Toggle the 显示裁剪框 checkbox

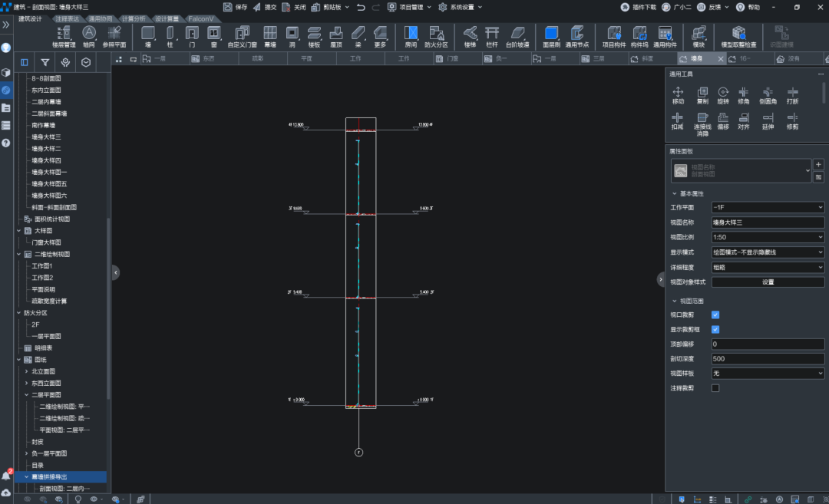[x=715, y=330]
